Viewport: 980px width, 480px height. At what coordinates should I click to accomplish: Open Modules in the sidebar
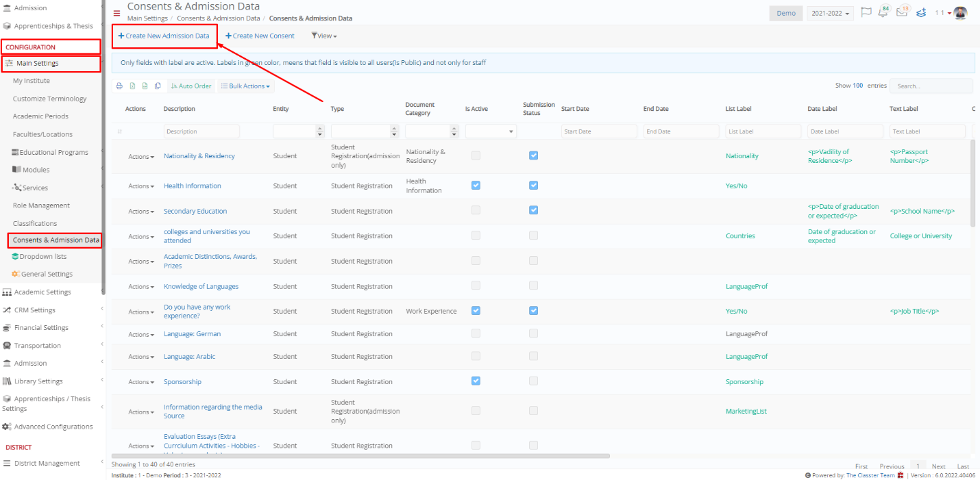[31, 170]
